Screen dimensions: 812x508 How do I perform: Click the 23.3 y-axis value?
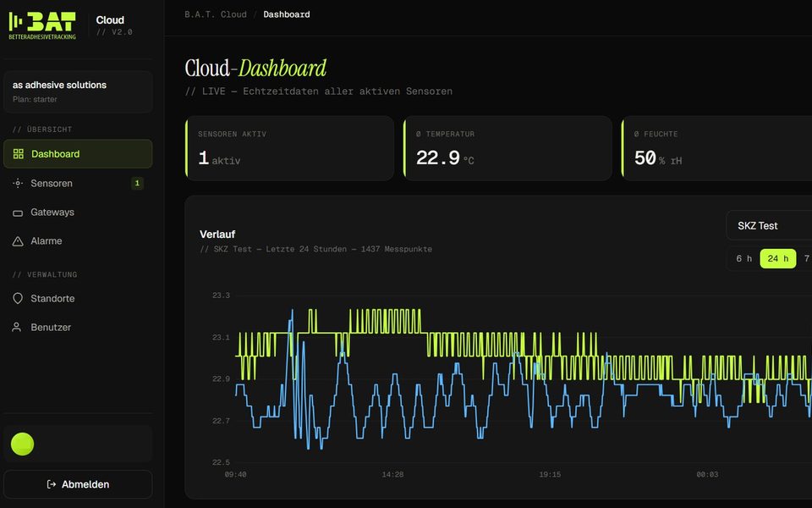[221, 295]
